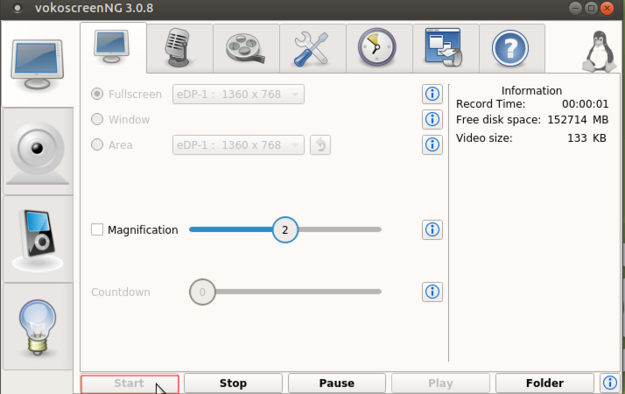
Task: Open the media player section in sidebar
Action: pyautogui.click(x=37, y=239)
